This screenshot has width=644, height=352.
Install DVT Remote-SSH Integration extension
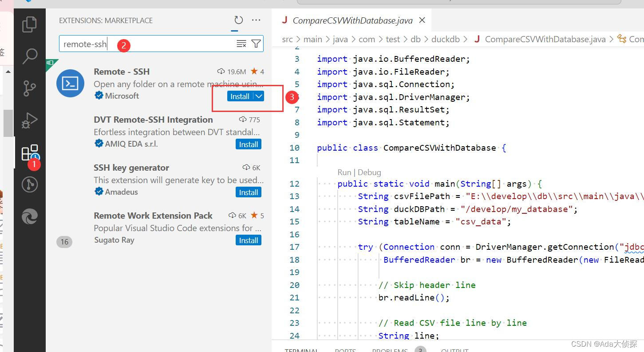point(249,144)
